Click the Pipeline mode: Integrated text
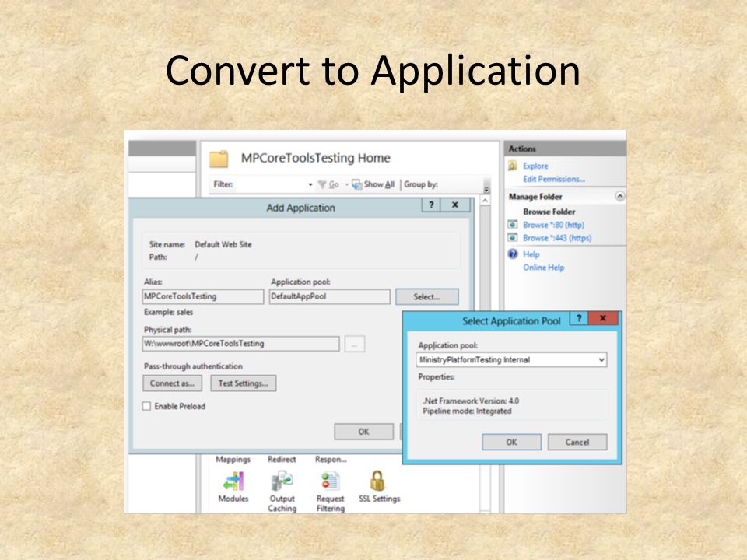747x560 pixels. 467,411
